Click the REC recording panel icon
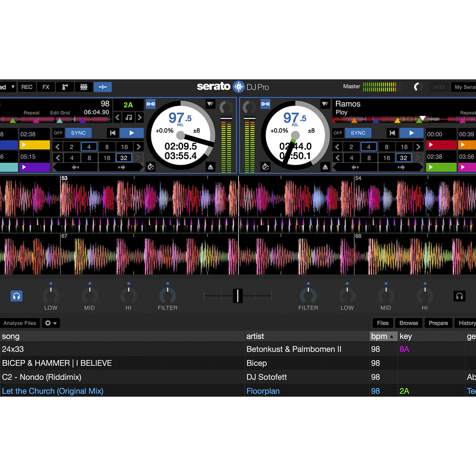Image resolution: width=476 pixels, height=476 pixels. pos(27,87)
